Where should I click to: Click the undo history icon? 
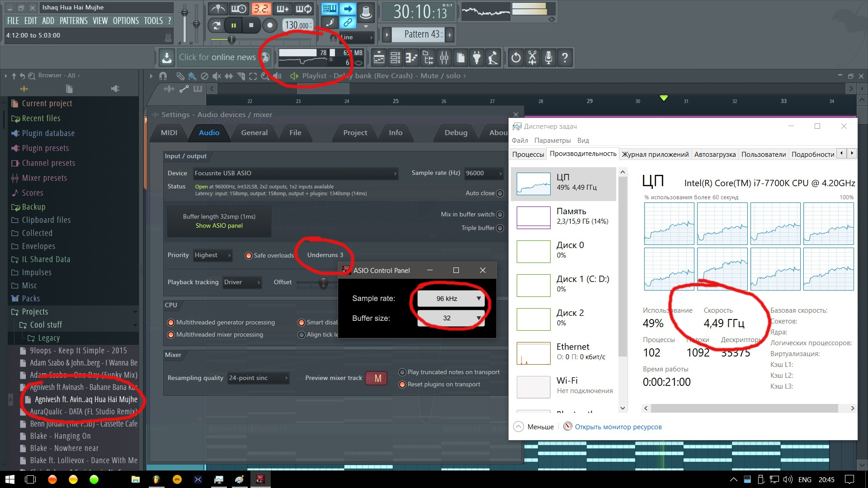tap(516, 58)
